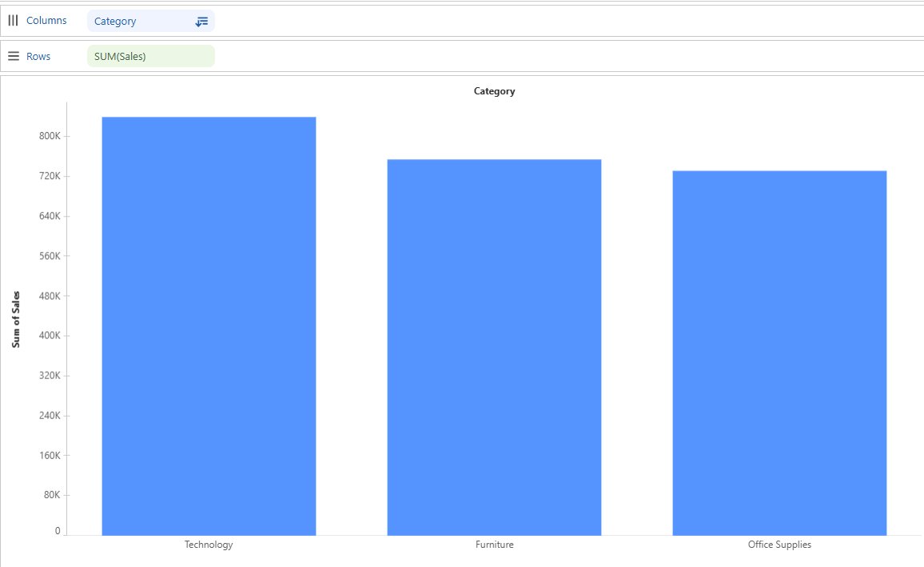Click the Furniture axis label
Image resolution: width=924 pixels, height=567 pixels.
(495, 545)
